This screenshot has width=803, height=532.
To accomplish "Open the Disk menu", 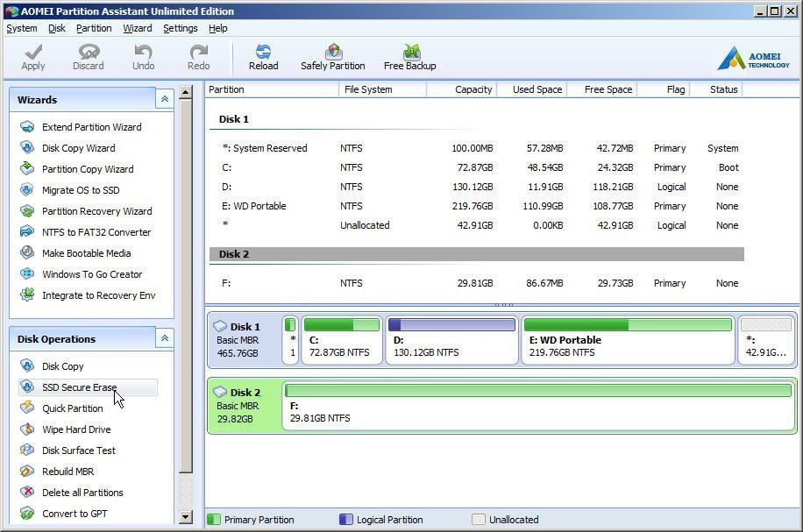I will [57, 28].
